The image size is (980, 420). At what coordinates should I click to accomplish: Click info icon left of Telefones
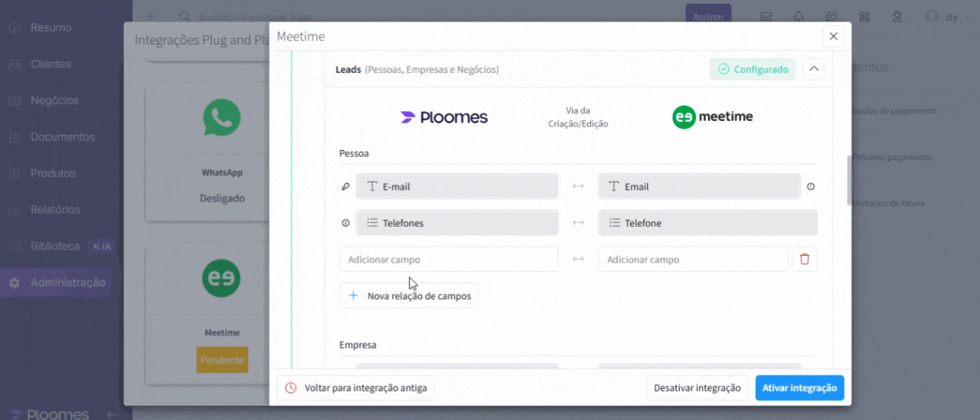point(345,223)
